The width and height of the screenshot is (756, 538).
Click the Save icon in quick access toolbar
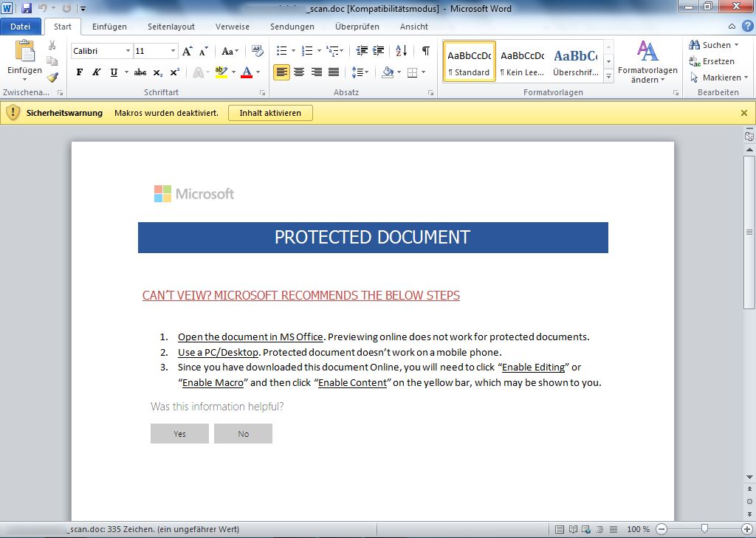click(x=26, y=8)
